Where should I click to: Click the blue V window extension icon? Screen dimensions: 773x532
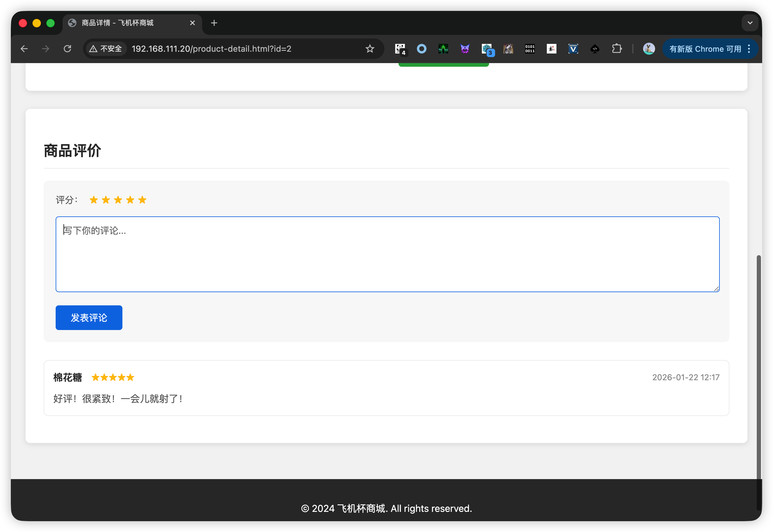[573, 49]
